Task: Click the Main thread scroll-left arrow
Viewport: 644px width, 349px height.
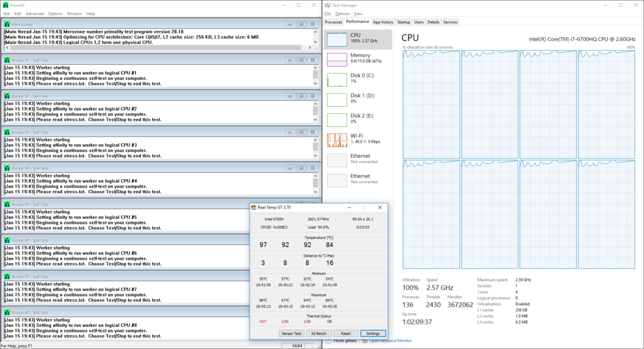Action: 7,48
